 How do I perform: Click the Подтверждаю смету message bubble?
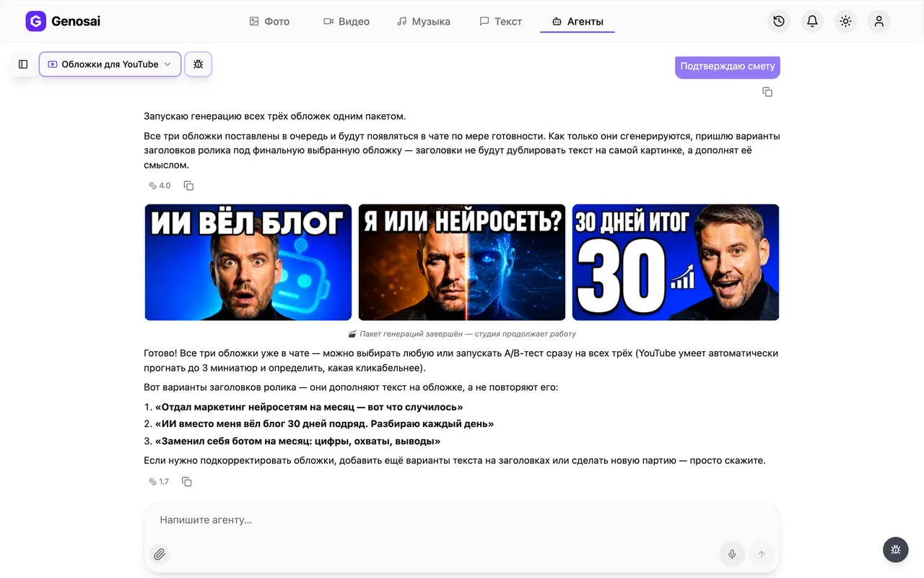click(x=728, y=66)
